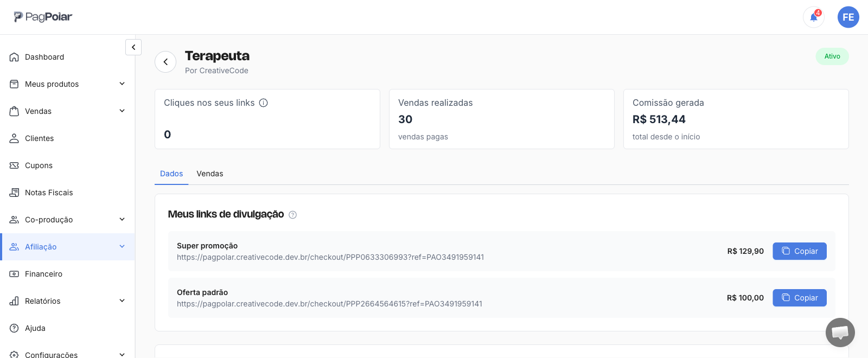The height and width of the screenshot is (358, 868).
Task: Click the Configurações gear icon
Action: tap(14, 355)
